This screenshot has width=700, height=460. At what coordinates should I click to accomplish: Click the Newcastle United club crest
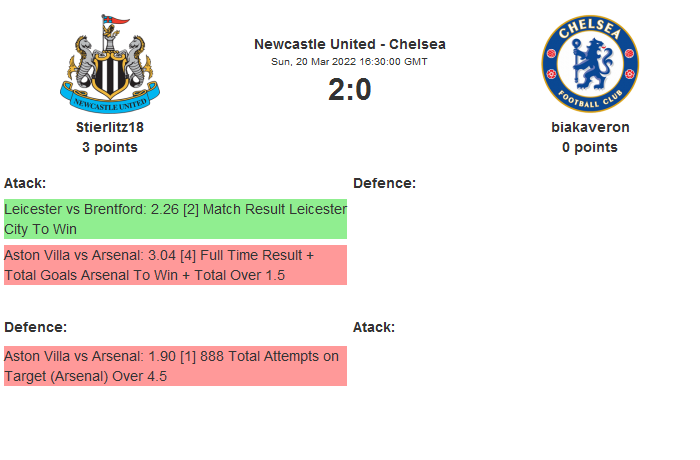coord(110,63)
